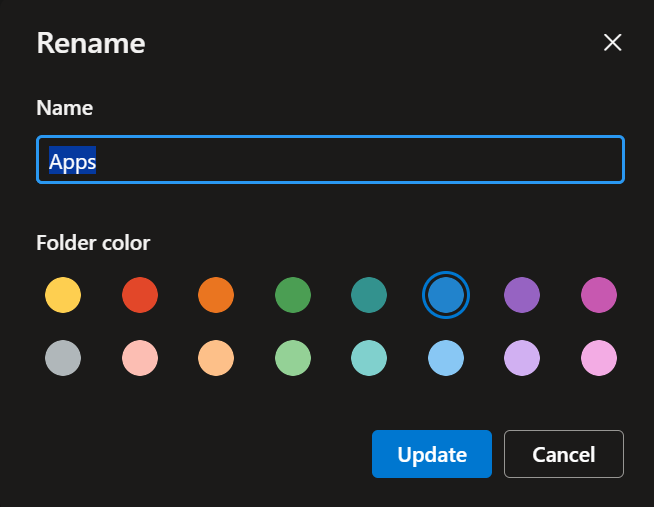Viewport: 654px width, 507px height.
Task: Pick the purple folder color
Action: pyautogui.click(x=522, y=295)
